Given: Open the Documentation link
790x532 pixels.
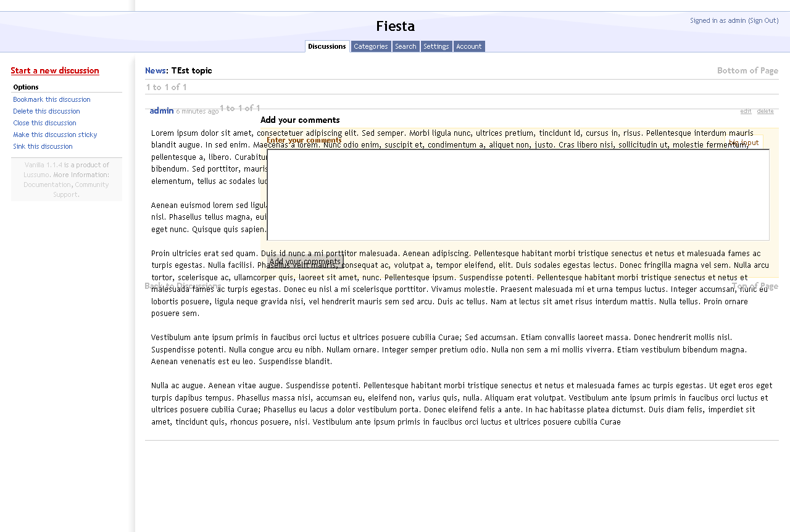Looking at the screenshot, I should point(47,185).
